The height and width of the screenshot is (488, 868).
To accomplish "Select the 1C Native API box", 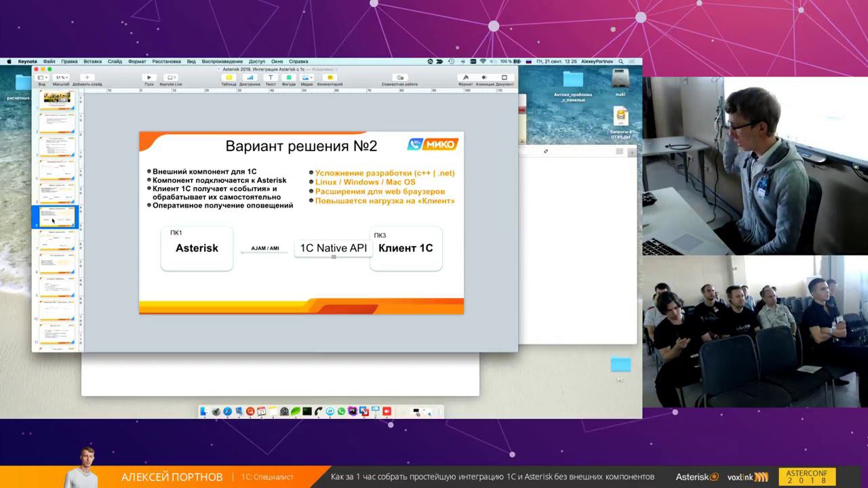I will point(334,248).
